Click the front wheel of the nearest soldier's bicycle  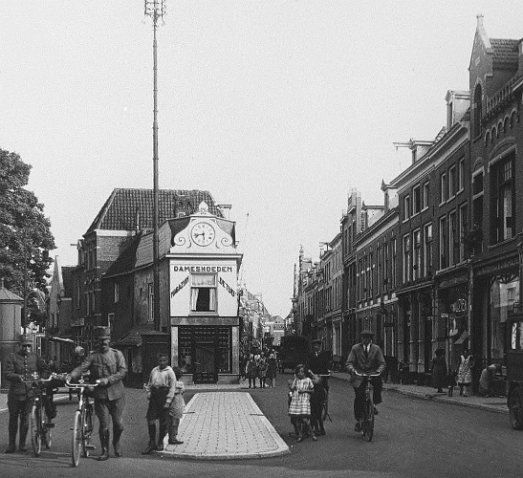click(x=77, y=439)
